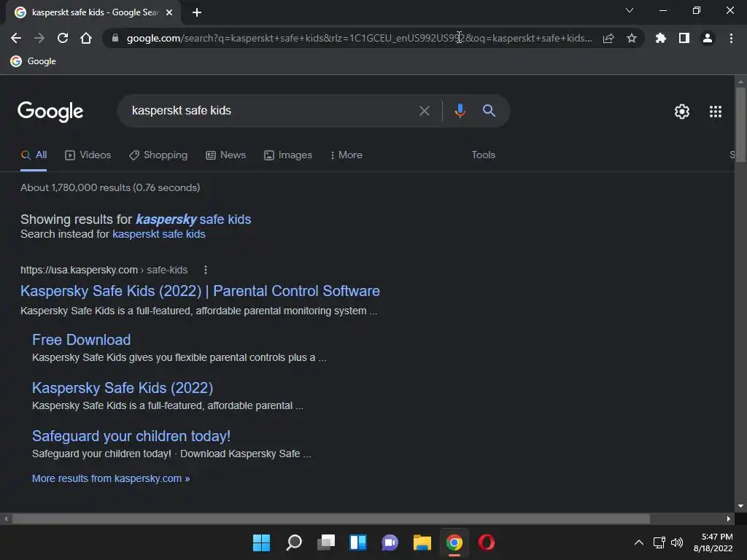This screenshot has width=747, height=560.
Task: Open the Kaspersky Safe Kids (2022) sitelink
Action: click(x=123, y=388)
